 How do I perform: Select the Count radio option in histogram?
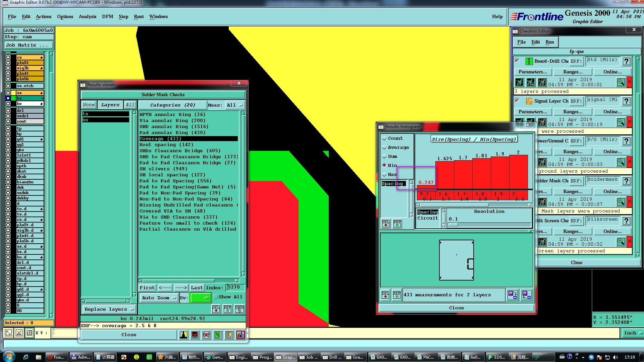coord(384,138)
